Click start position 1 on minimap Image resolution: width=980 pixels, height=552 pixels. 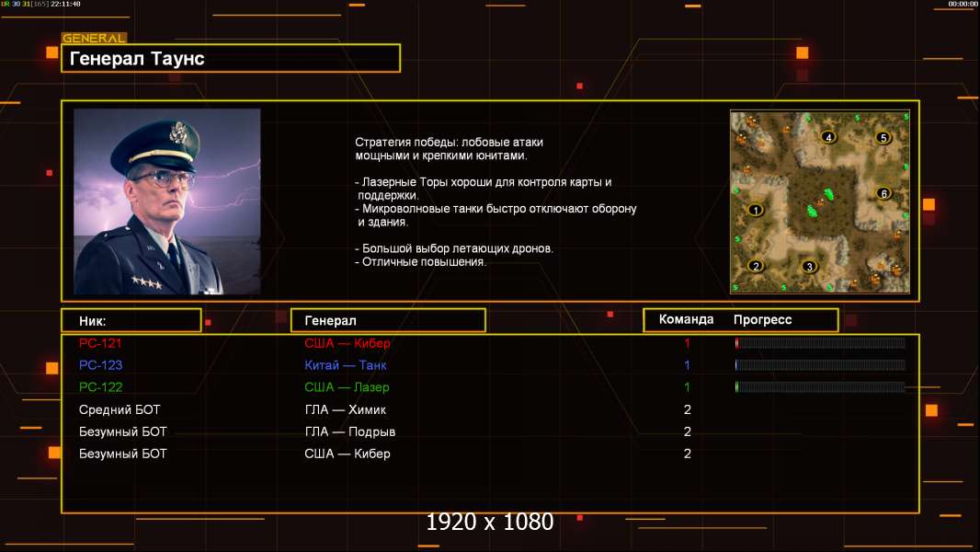755,210
